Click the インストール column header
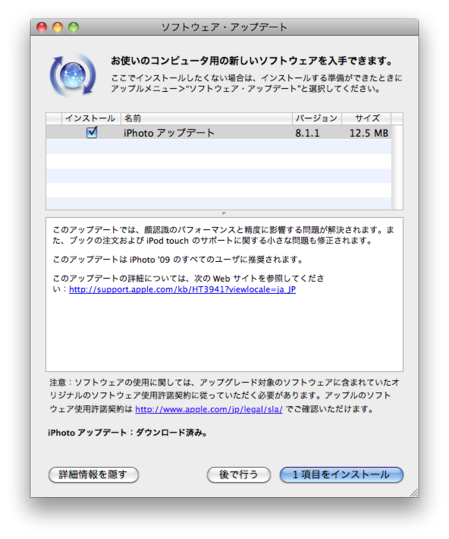Image resolution: width=449 pixels, height=539 pixels. click(x=91, y=118)
